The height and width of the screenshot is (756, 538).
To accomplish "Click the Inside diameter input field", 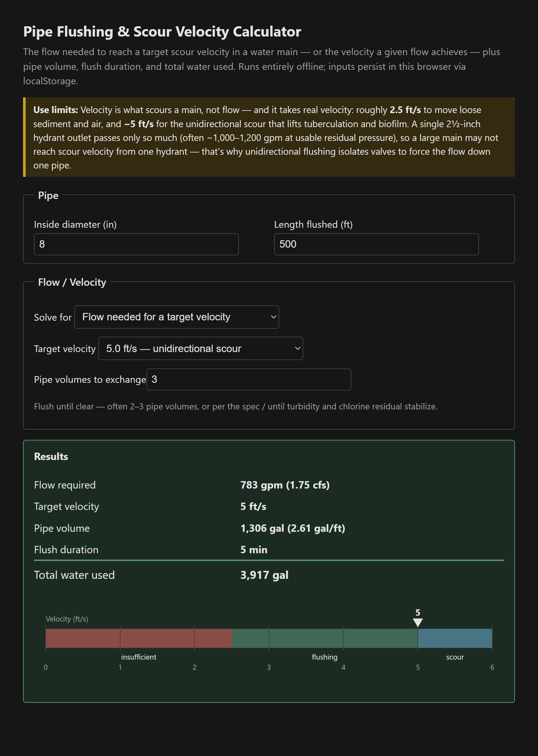I will coord(136,244).
